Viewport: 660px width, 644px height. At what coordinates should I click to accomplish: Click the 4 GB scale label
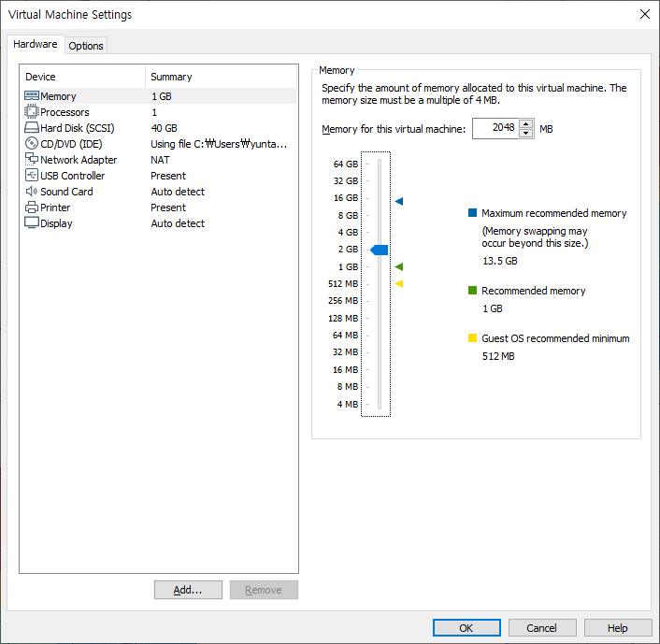(348, 233)
